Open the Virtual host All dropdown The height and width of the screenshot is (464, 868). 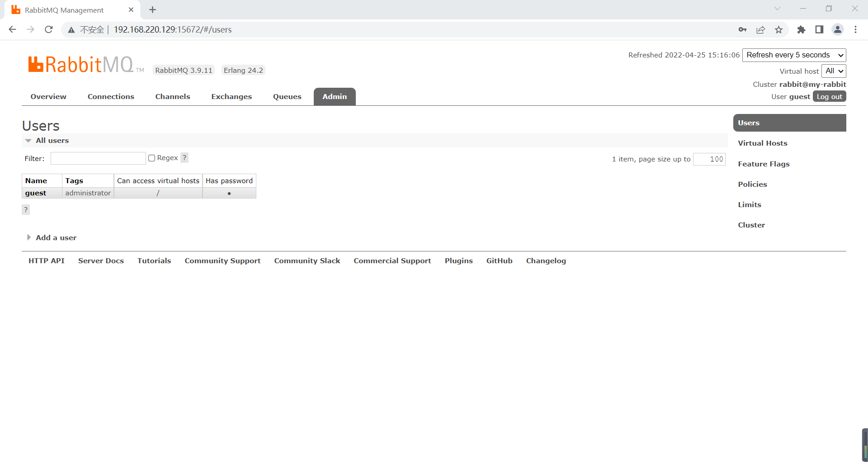click(x=834, y=71)
